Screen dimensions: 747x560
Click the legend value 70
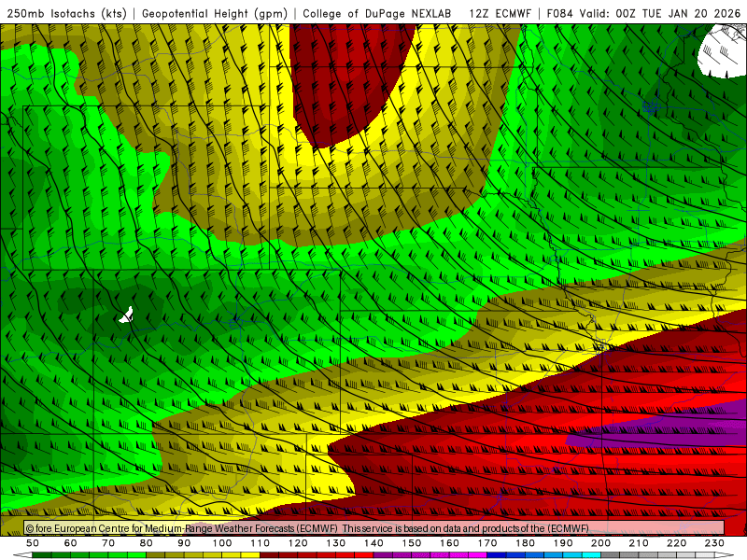(108, 543)
